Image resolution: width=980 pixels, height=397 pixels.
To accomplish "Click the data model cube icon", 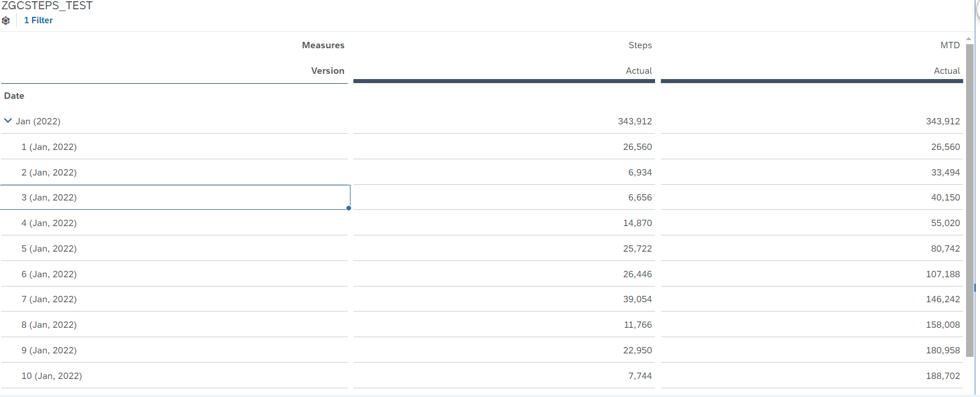I will [x=6, y=20].
